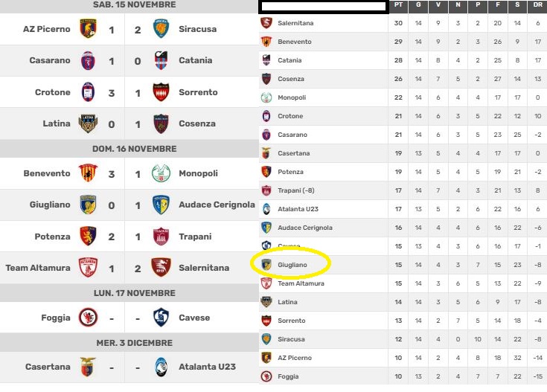This screenshot has width=547, height=392.
Task: Click the PT column header
Action: (398, 5)
